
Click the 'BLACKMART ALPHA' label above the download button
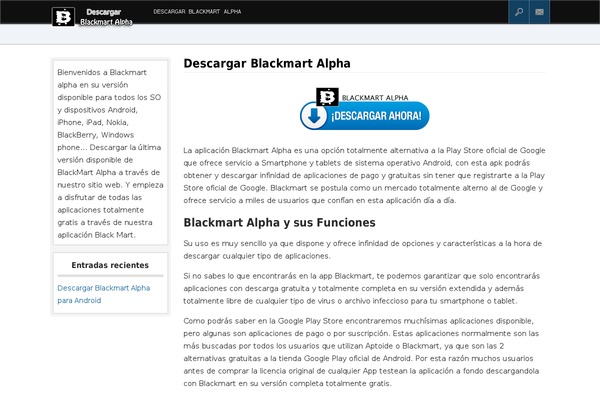(375, 98)
